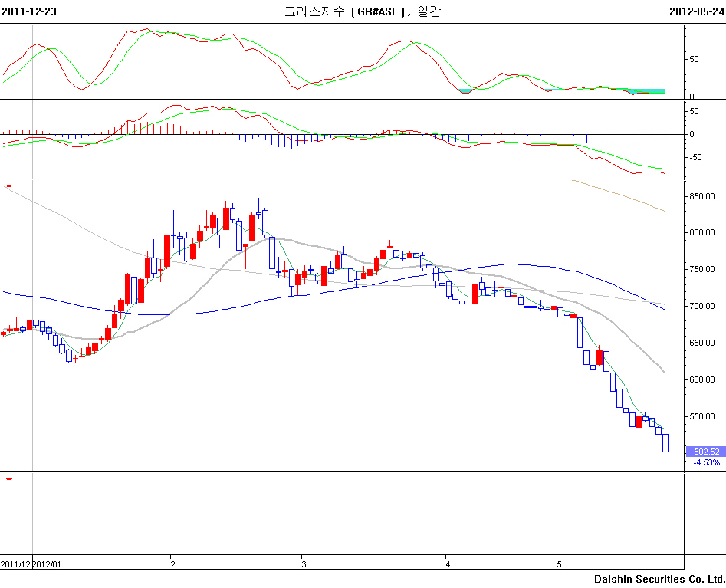Click the -4.53% change label
Image resolution: width=726 pixels, height=588 pixels.
tap(705, 462)
